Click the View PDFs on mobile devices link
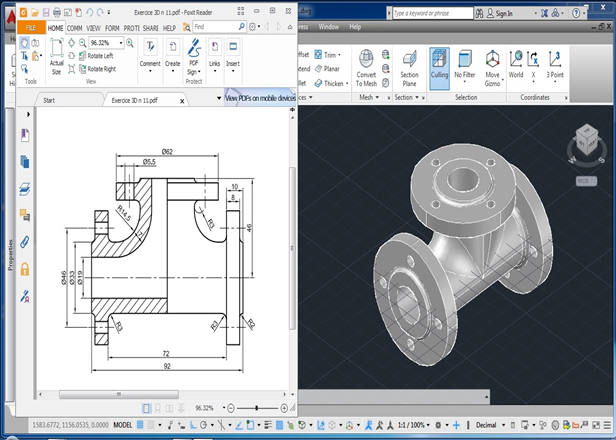 [260, 98]
